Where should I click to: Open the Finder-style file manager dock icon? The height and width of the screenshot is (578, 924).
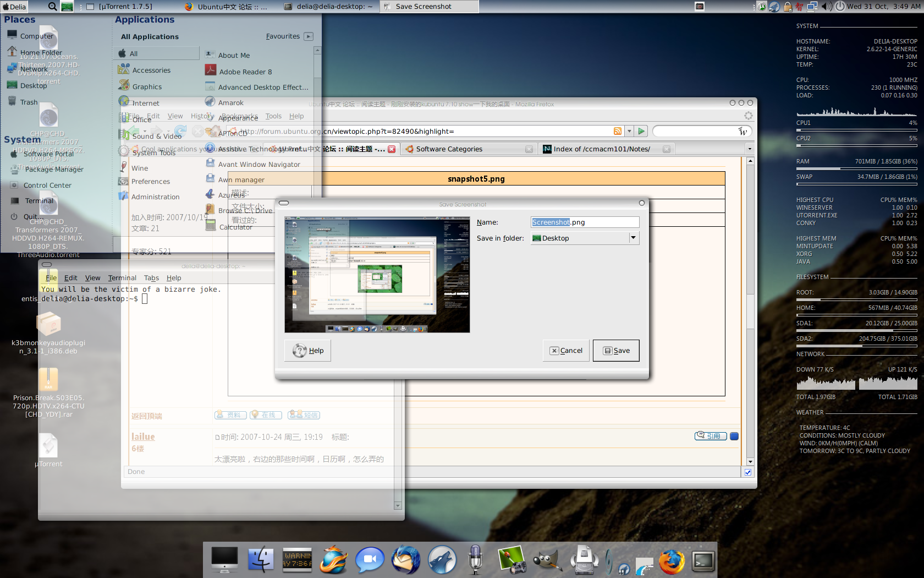tap(261, 560)
